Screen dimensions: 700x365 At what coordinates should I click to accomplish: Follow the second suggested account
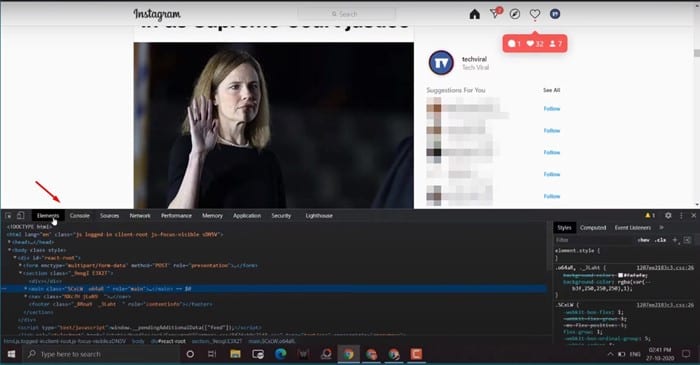[x=552, y=130]
